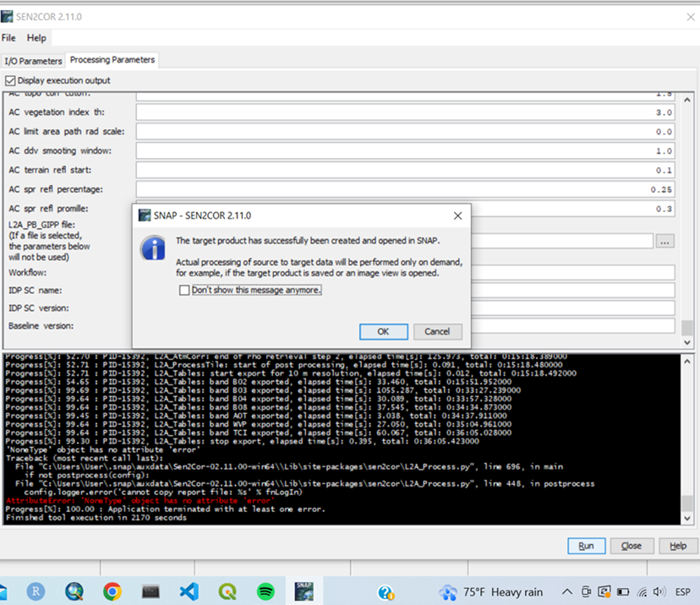Close the SEN2COR 2.11.0 window
Viewport: 700px width, 605px height.
690,17
